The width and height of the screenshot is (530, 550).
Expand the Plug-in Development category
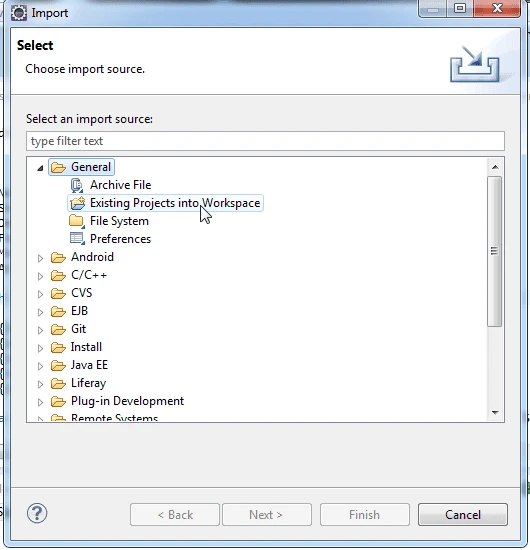[x=40, y=402]
